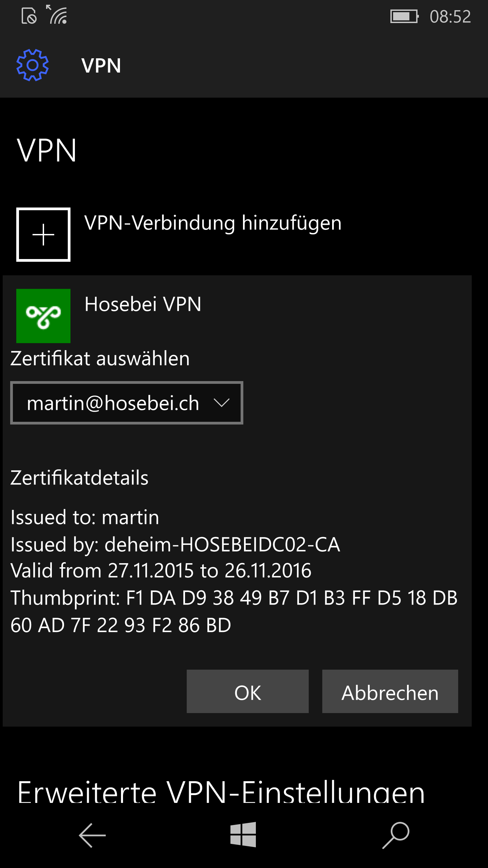This screenshot has width=488, height=868.
Task: Tap the SIM blocked status icon
Action: point(29,16)
